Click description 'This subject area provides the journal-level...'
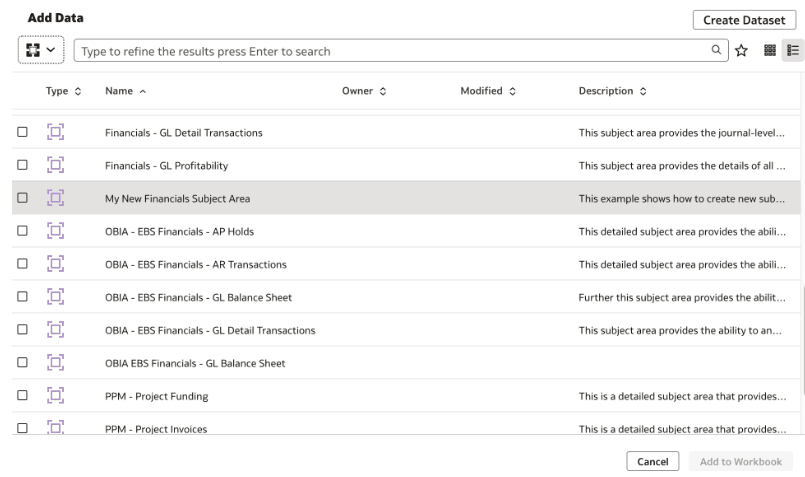805x477 pixels. tap(682, 133)
